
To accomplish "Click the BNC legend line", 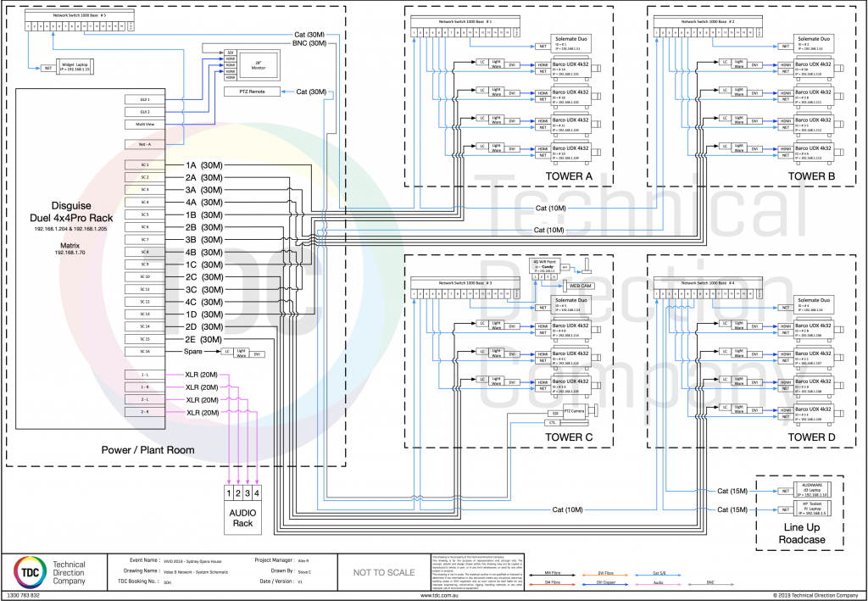I will coord(711,584).
